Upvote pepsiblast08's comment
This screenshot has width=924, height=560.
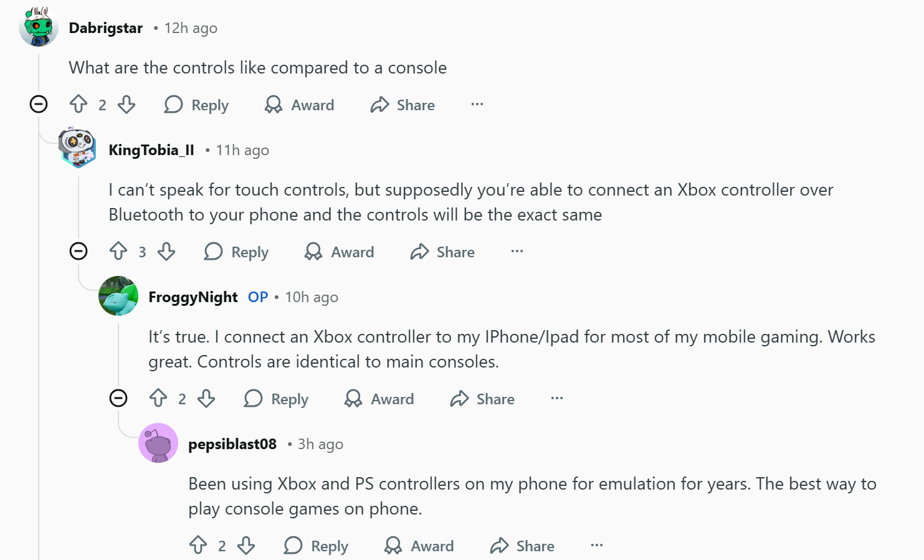pos(198,545)
